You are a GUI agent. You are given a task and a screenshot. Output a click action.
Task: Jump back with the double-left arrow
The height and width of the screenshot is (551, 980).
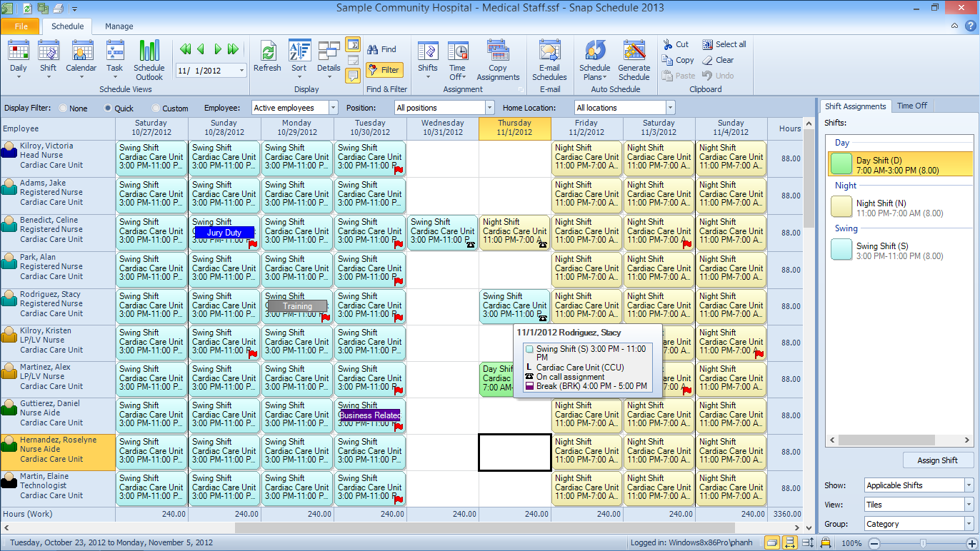click(x=186, y=49)
